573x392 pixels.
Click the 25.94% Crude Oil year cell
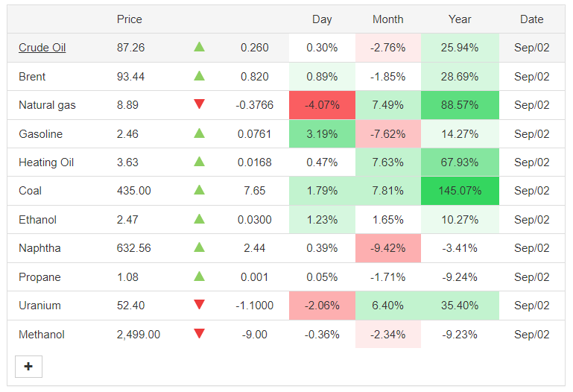click(460, 48)
